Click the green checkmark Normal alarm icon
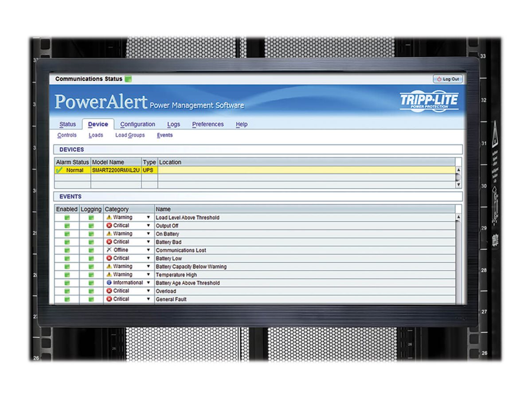Screen dimensions: 532x399 [x=59, y=170]
